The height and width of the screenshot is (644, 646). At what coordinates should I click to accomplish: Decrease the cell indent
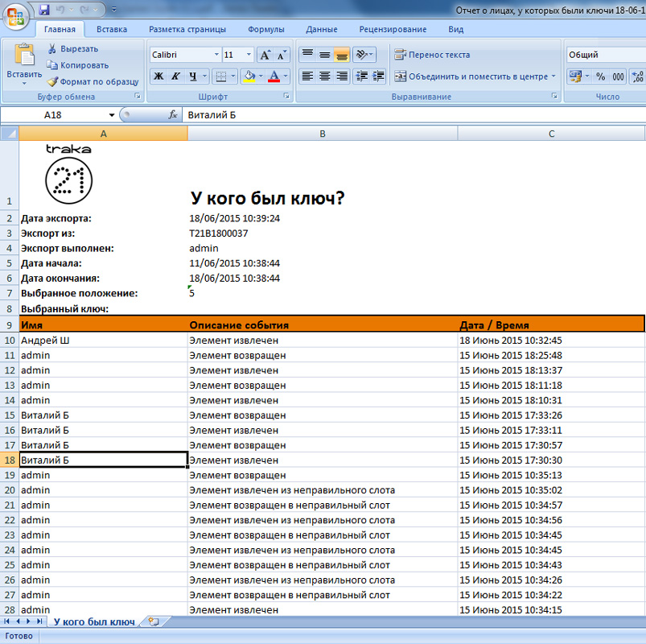pos(362,76)
